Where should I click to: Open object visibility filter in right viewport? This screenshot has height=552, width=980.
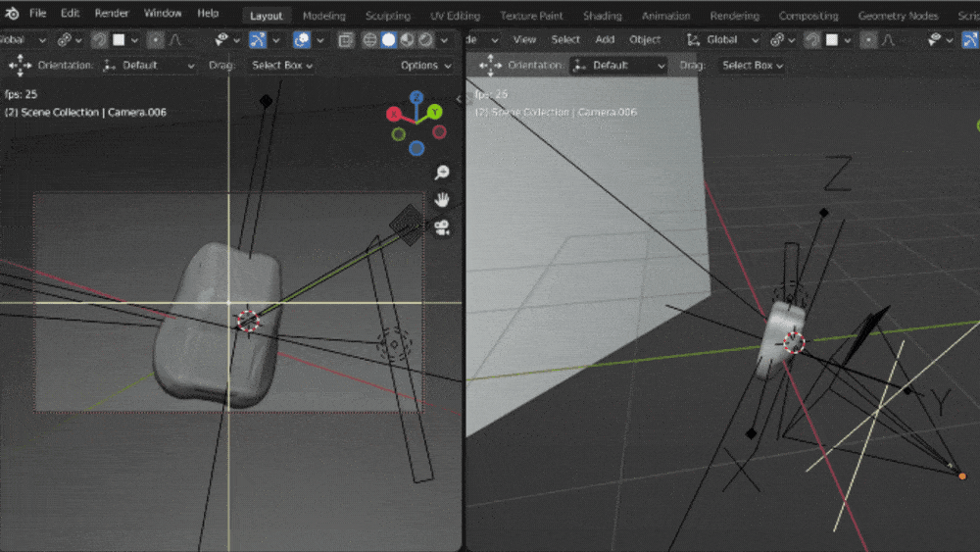[x=940, y=40]
